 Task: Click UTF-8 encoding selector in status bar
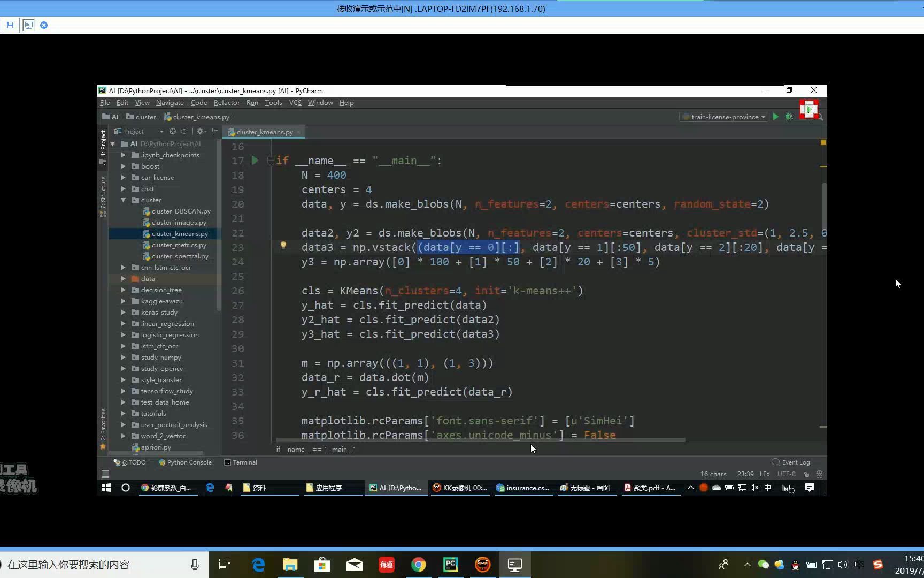(x=786, y=474)
